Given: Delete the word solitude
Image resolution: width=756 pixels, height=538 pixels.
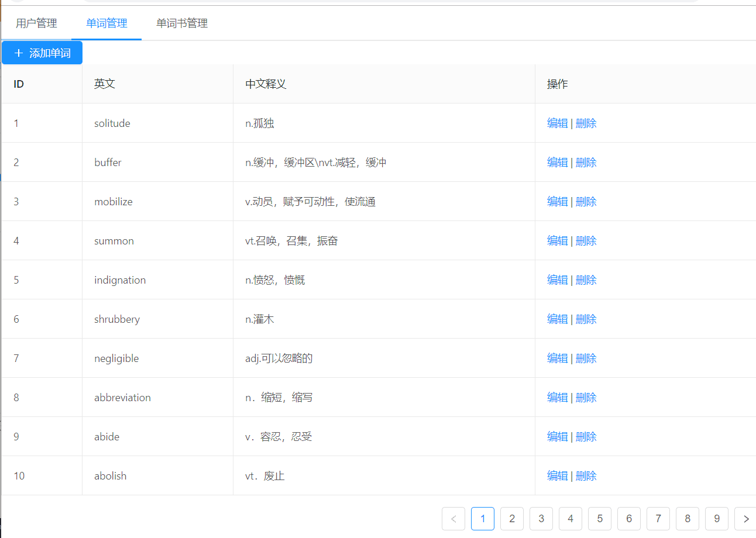Looking at the screenshot, I should pyautogui.click(x=586, y=123).
